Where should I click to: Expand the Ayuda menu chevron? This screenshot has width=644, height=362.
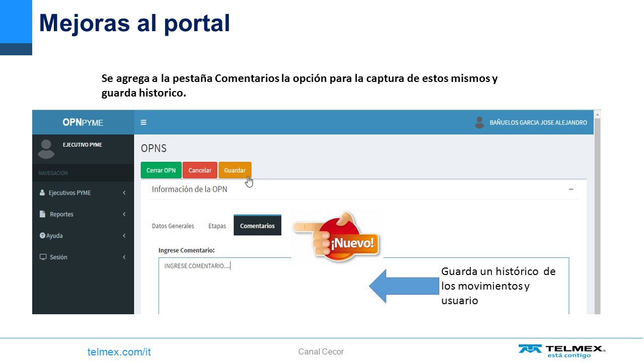(124, 235)
